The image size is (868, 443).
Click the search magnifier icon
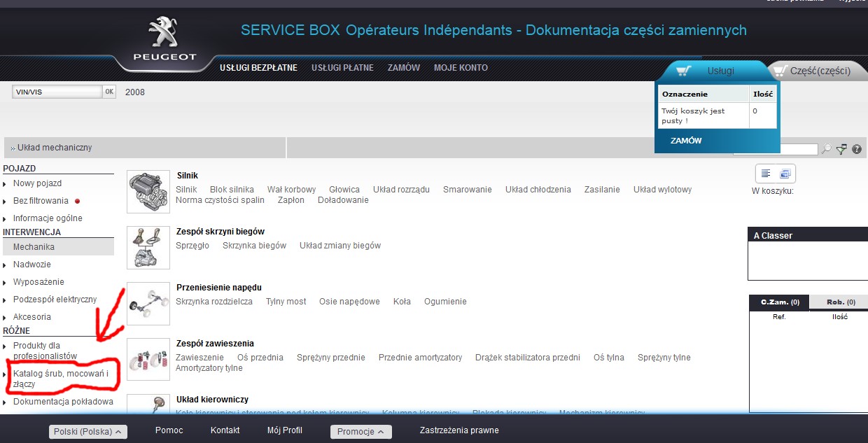click(827, 149)
